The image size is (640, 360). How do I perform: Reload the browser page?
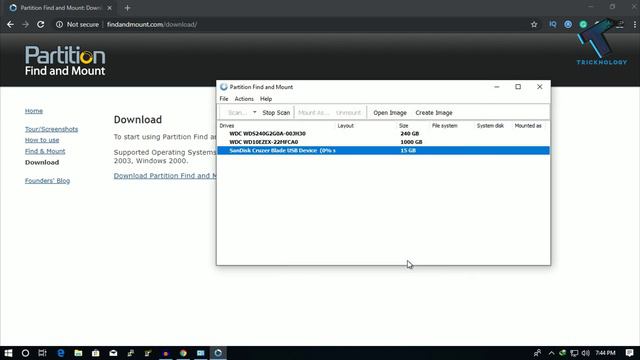(x=40, y=24)
